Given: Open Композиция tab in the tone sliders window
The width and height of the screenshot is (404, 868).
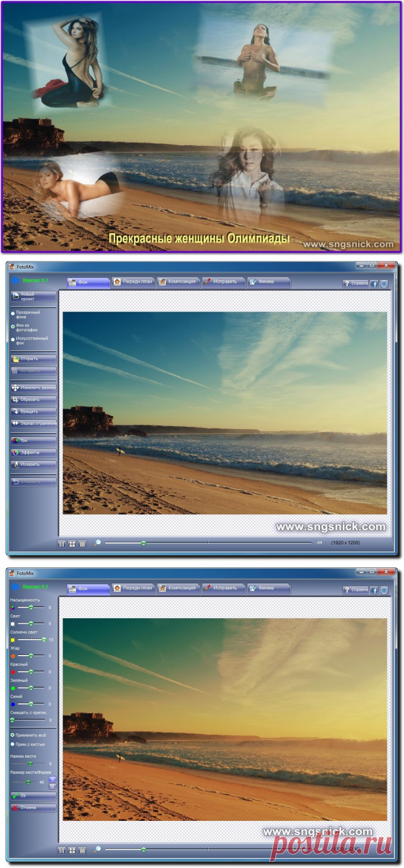Looking at the screenshot, I should tap(178, 588).
